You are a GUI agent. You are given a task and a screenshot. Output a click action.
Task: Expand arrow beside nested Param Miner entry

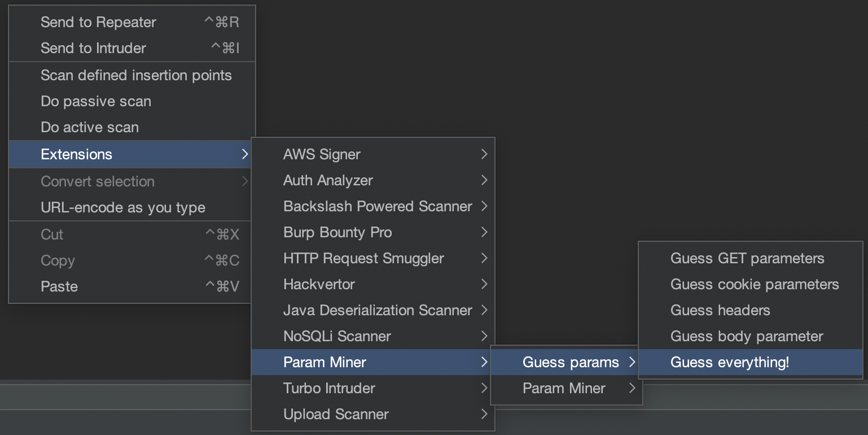[632, 388]
